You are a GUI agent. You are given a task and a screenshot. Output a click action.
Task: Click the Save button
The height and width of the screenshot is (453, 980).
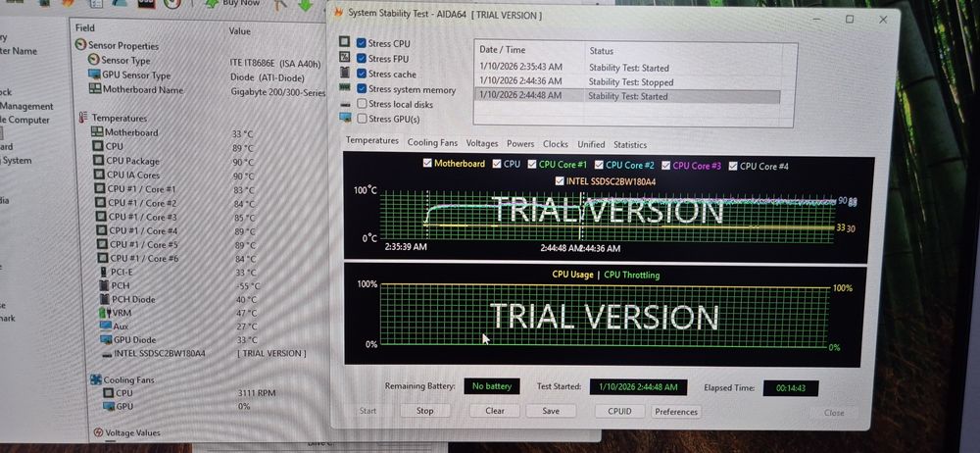tap(551, 411)
